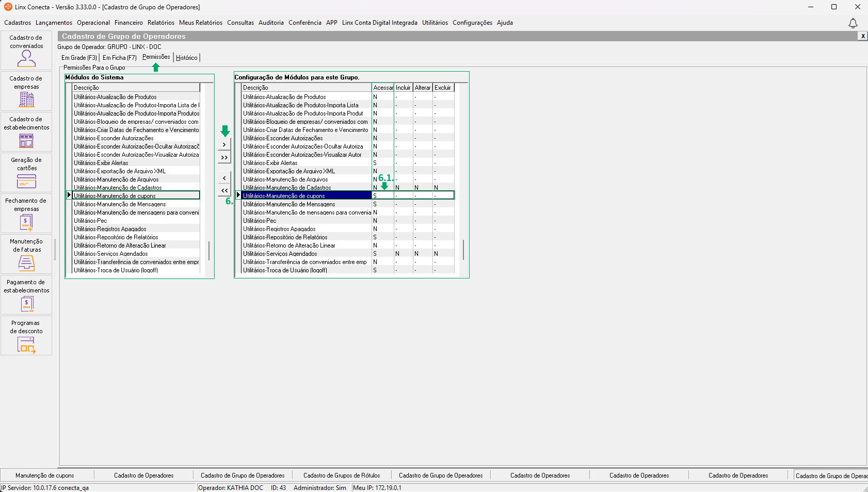Screen dimensions: 868x492
Task: Open Geração de cartões sidebar icon
Action: click(x=26, y=173)
